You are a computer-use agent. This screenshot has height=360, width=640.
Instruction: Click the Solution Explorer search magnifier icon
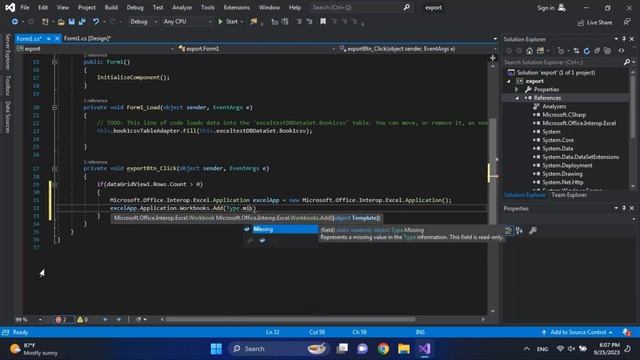tap(627, 62)
